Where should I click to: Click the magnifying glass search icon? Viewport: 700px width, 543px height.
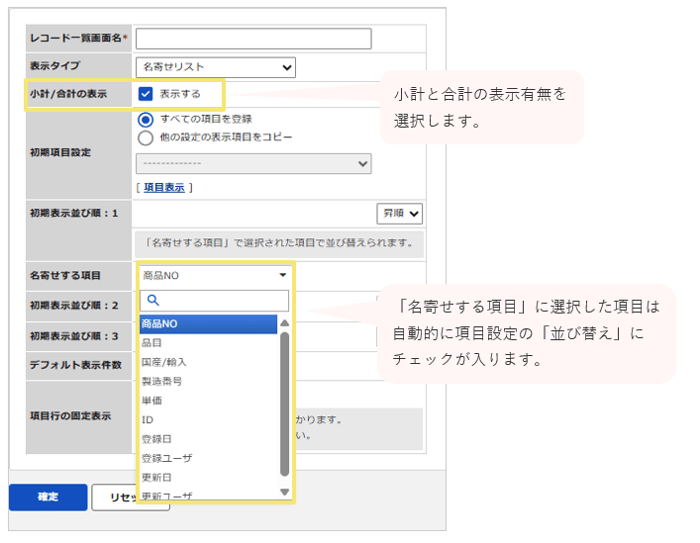tap(153, 301)
